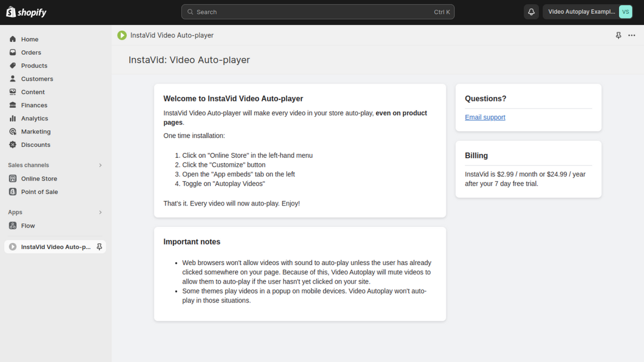The height and width of the screenshot is (362, 644).
Task: Open the Marketing section
Action: pos(36,131)
